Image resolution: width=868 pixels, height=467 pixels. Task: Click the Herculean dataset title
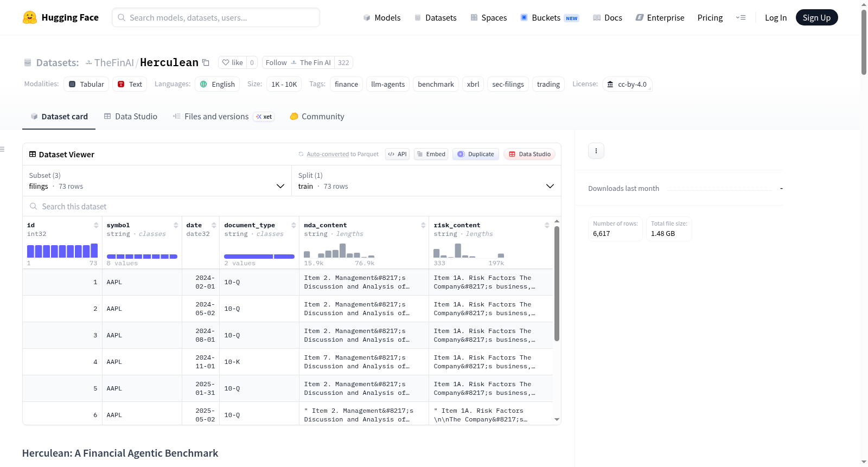[169, 62]
